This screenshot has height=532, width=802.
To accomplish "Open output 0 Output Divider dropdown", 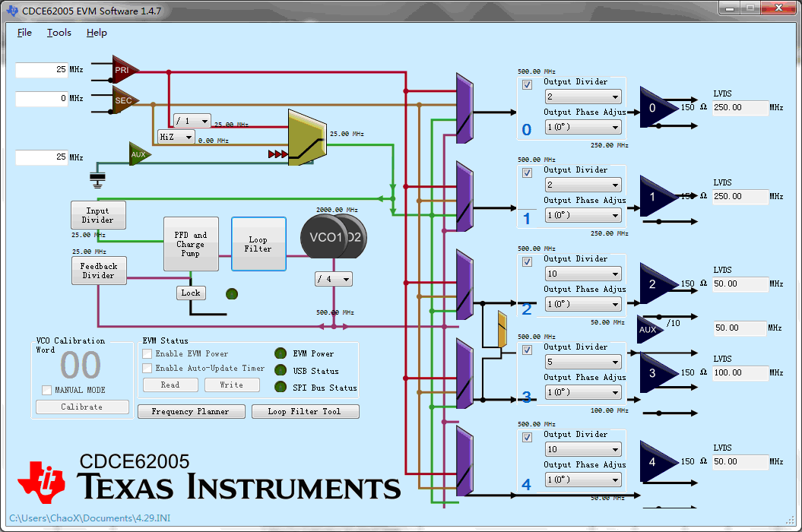I will point(583,97).
